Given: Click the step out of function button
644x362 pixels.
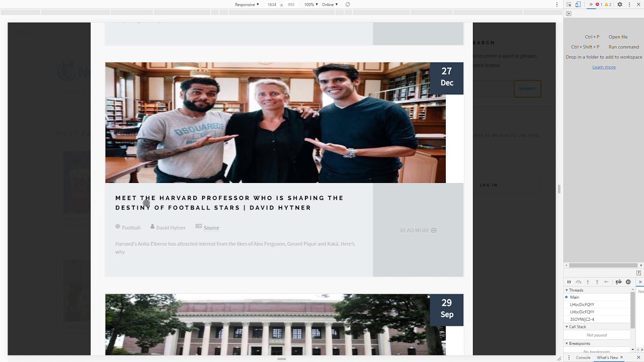Looking at the screenshot, I should 597,282.
